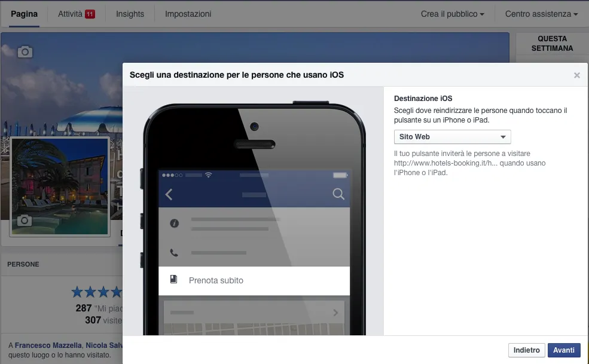
Task: Close the iOS destination dialog
Action: [577, 75]
